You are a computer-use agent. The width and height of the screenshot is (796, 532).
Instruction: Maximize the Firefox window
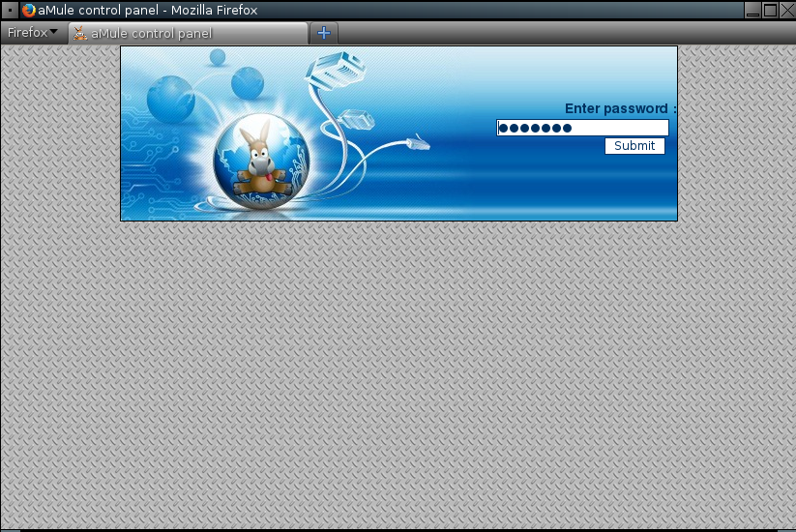(770, 10)
